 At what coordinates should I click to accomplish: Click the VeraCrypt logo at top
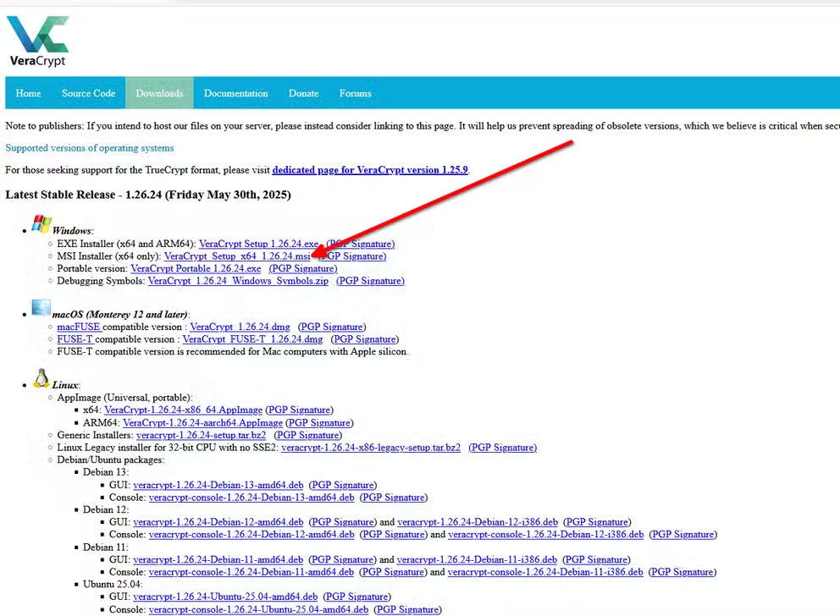(x=37, y=40)
